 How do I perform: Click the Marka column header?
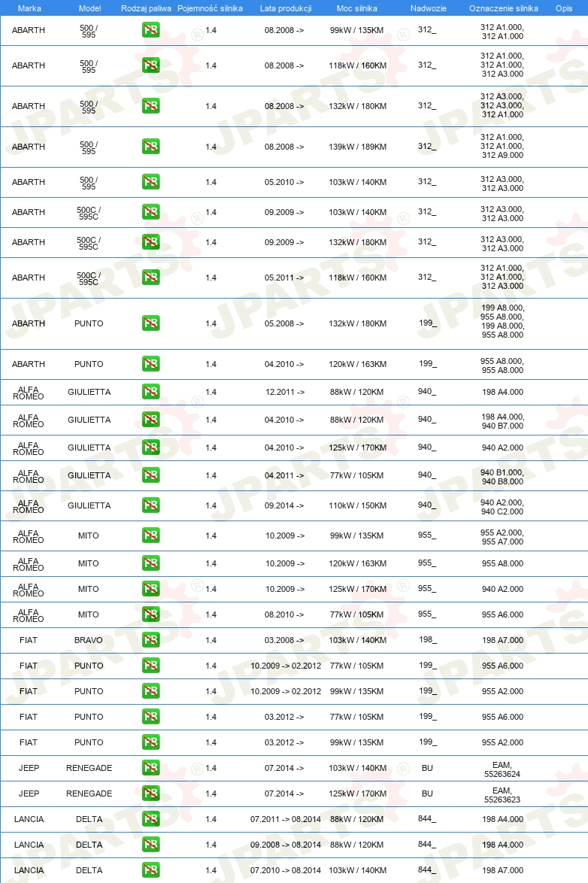pyautogui.click(x=29, y=8)
